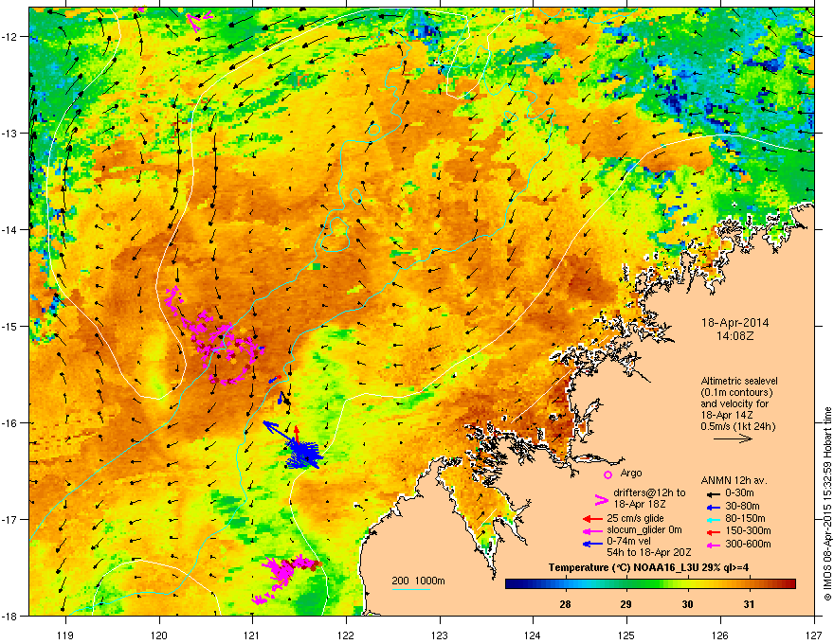Click the longitude axis label 127
This screenshot has width=834, height=644.
[814, 635]
